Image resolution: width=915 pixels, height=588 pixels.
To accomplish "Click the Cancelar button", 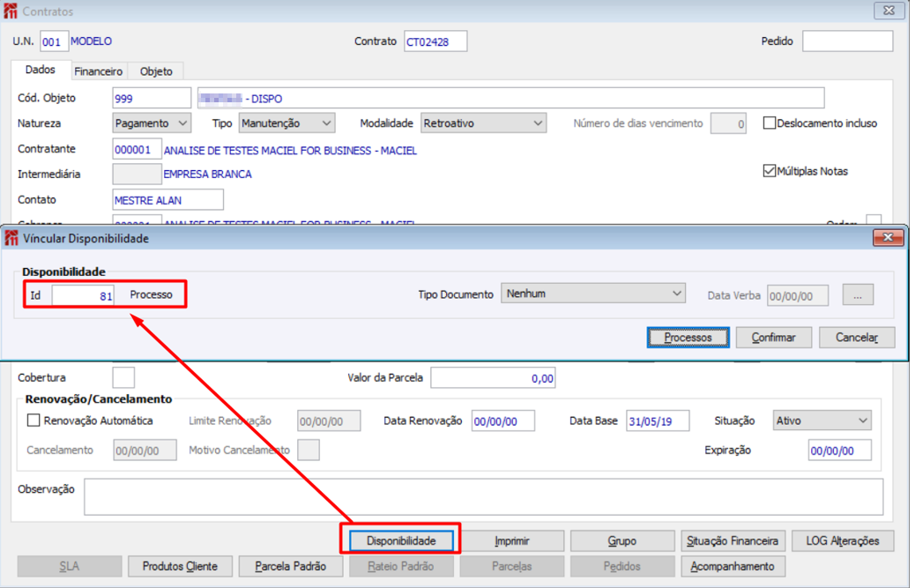I will point(857,337).
